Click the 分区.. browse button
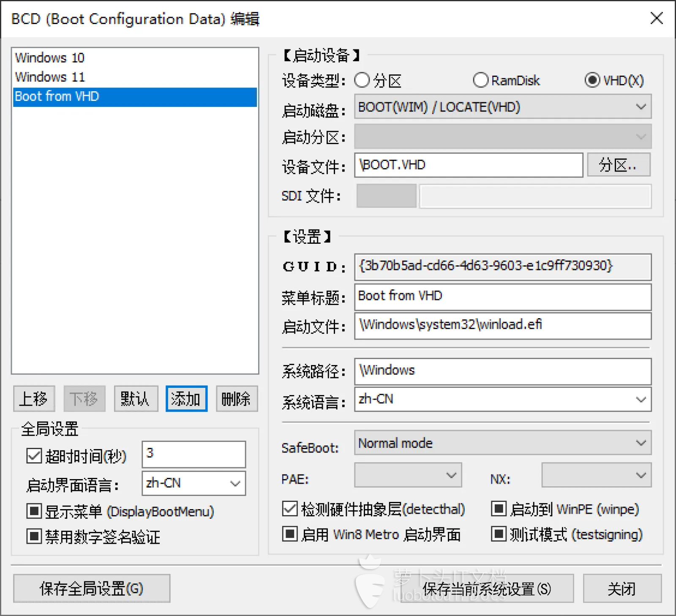The width and height of the screenshot is (676, 616). pos(618,165)
